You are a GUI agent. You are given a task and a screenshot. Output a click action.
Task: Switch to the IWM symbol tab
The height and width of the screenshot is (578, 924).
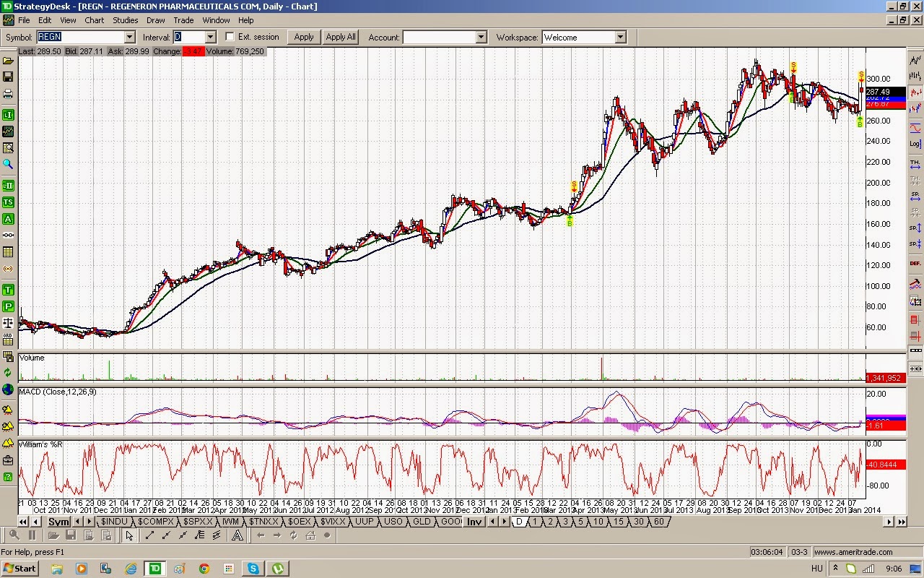pos(230,521)
